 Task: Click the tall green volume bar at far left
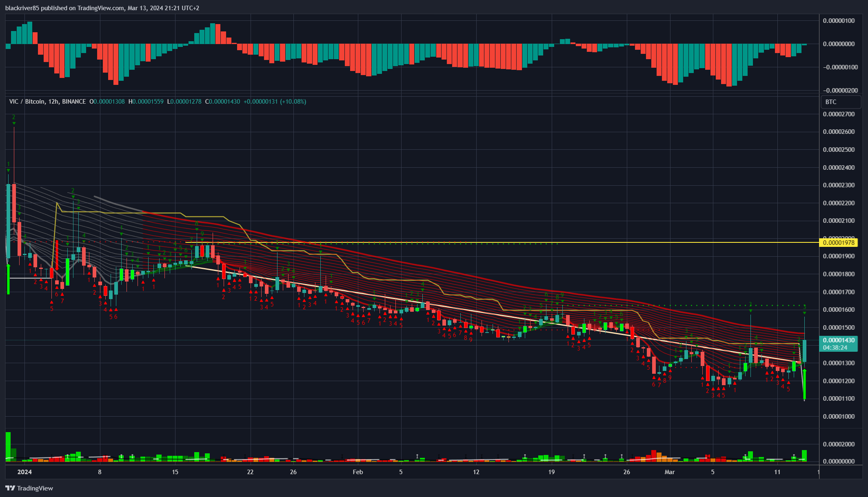click(x=8, y=447)
